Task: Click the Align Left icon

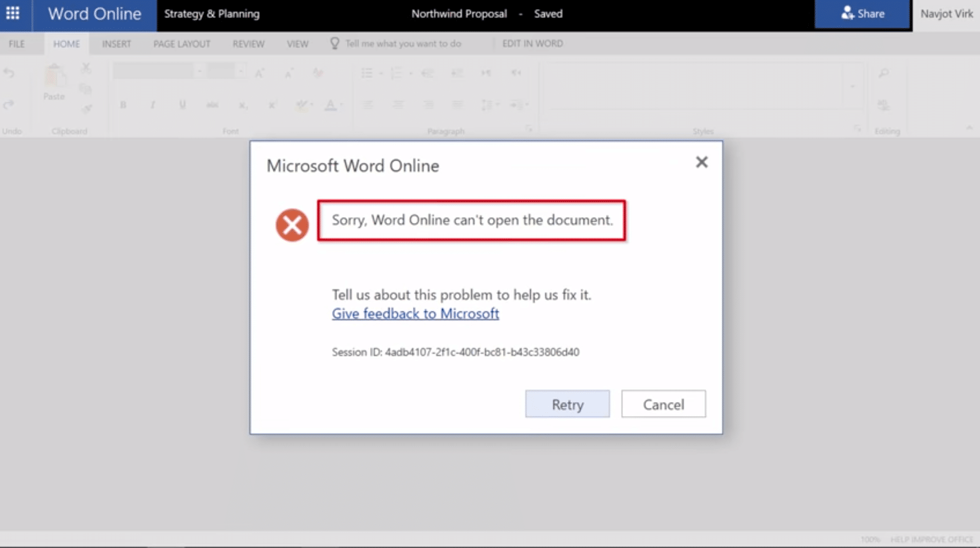Action: point(368,105)
